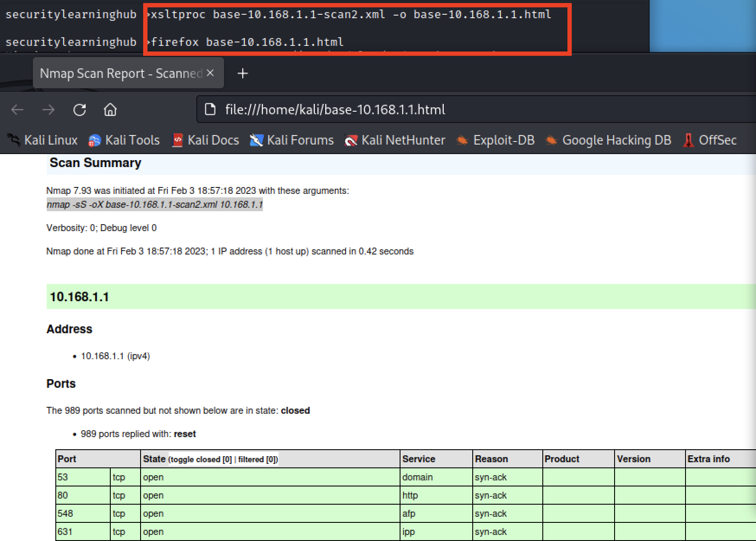Click the 10.168.1.1 host heading
The image size is (756, 541).
[x=79, y=297]
